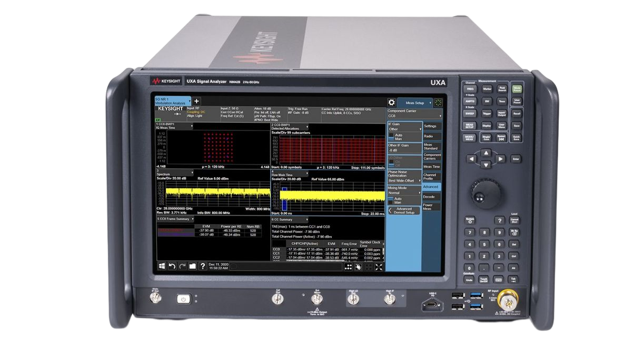Open the settings gear icon

pos(391,103)
